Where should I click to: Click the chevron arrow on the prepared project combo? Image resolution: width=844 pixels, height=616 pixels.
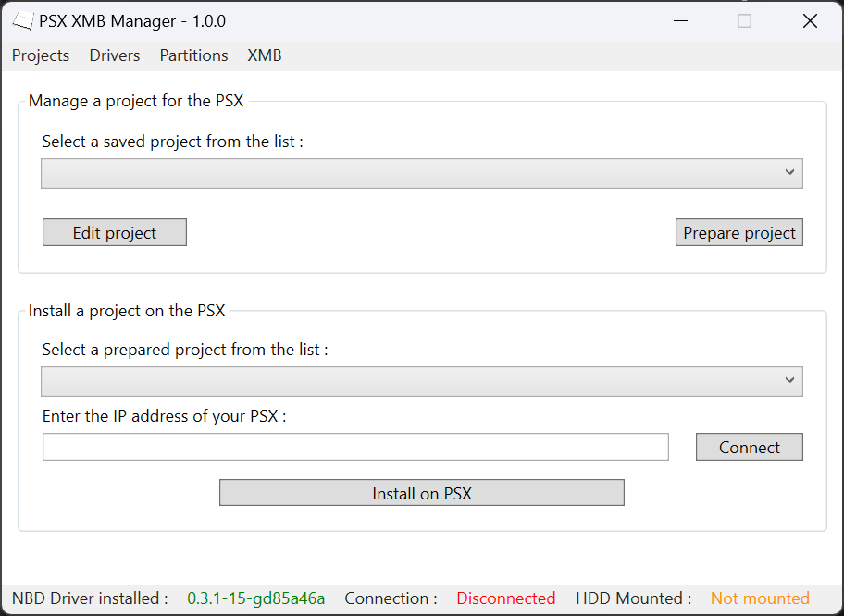(789, 381)
